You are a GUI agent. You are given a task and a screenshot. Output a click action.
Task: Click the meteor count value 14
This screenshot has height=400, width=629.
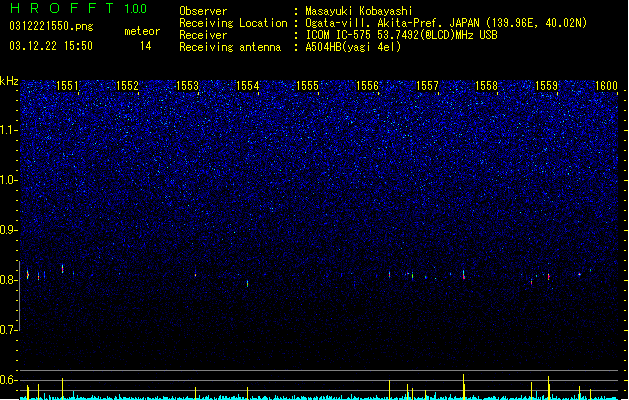[x=146, y=46]
